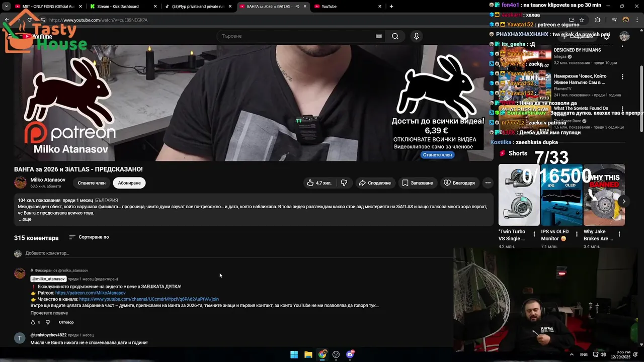The image size is (644, 362).
Task: Open Windows Start menu
Action: tap(294, 354)
